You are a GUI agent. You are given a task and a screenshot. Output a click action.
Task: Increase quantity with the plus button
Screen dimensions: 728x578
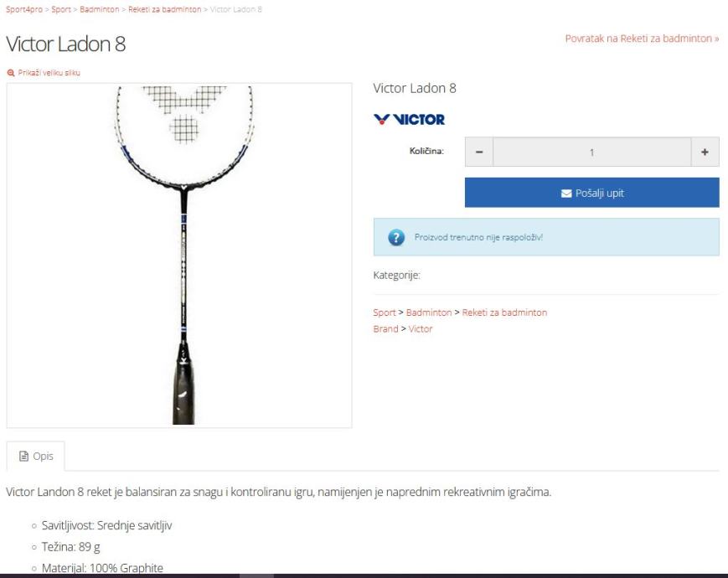pyautogui.click(x=705, y=152)
